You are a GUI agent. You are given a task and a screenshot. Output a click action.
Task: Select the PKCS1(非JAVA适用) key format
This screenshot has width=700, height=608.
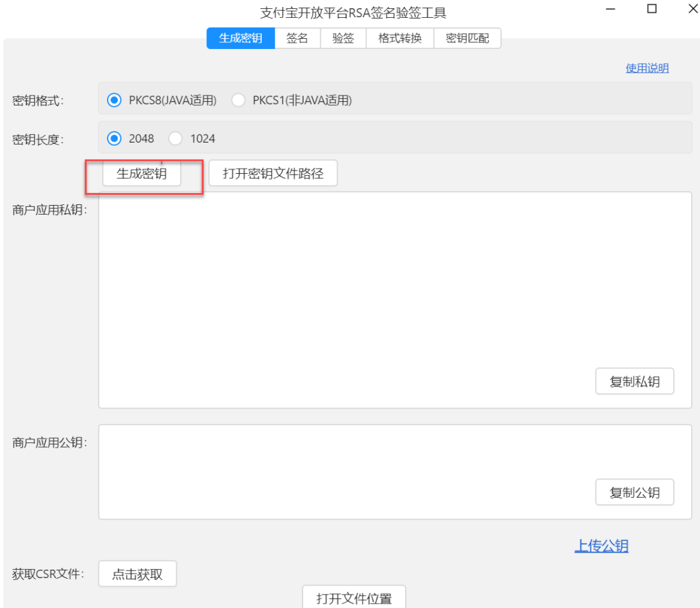(238, 101)
